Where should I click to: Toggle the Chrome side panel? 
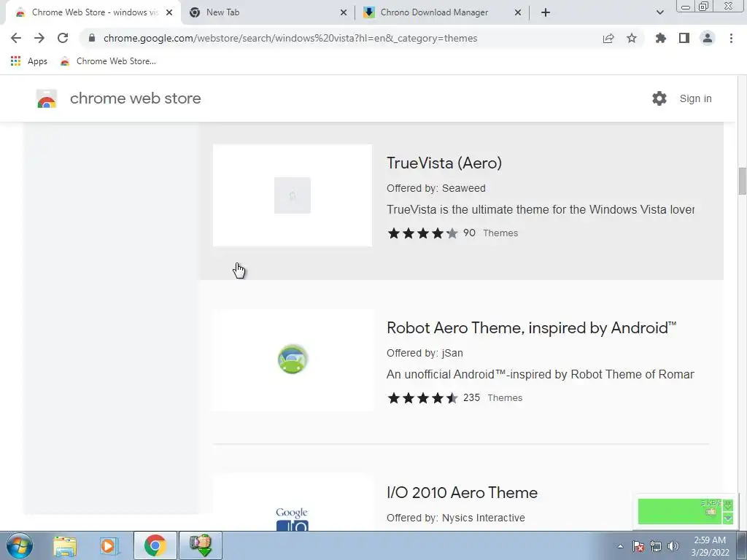(684, 38)
